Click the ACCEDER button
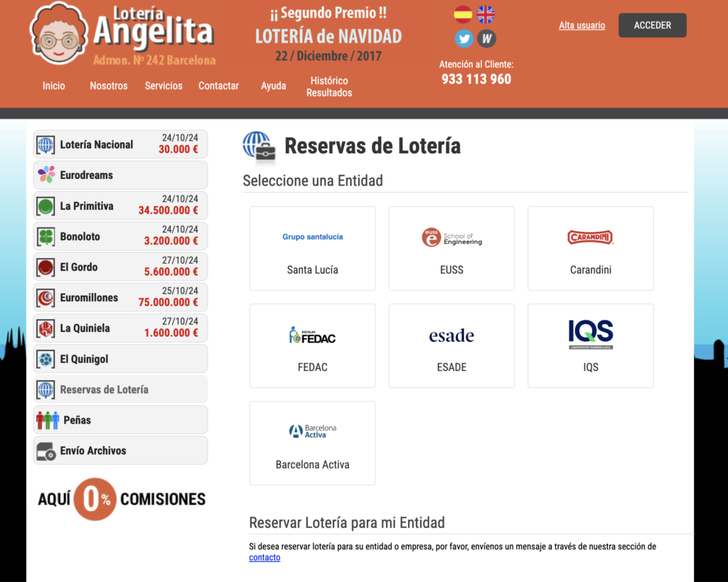 [x=653, y=25]
